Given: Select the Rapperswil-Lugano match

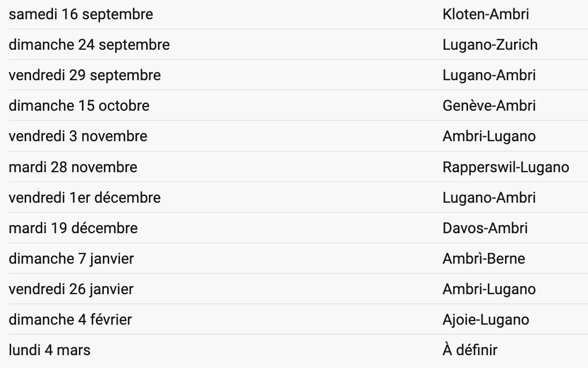Looking at the screenshot, I should click(x=506, y=167).
